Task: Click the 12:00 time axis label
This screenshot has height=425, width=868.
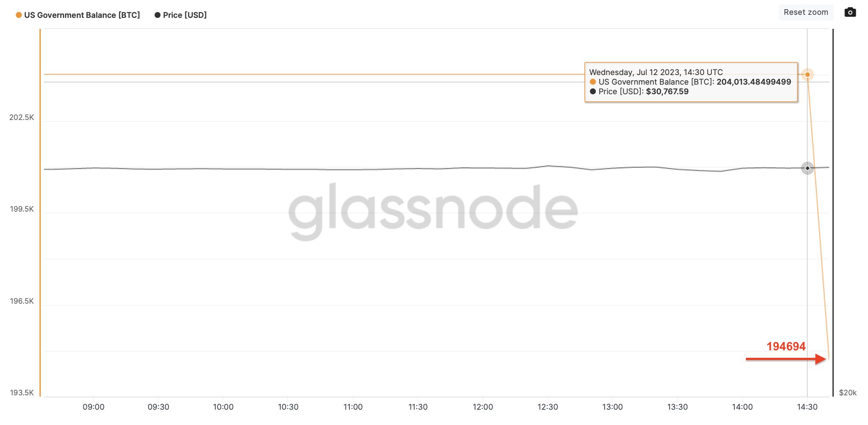Action: pyautogui.click(x=483, y=407)
